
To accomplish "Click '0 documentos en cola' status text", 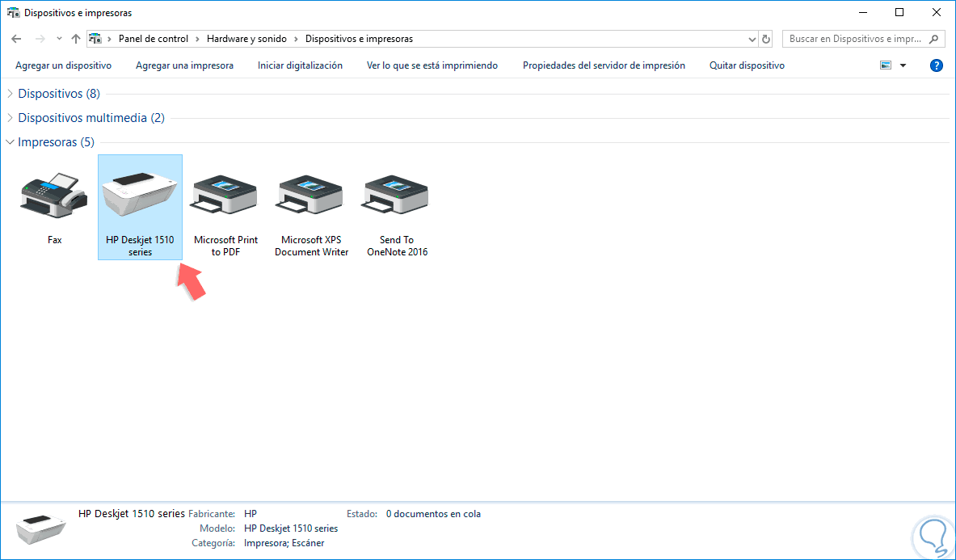I will pyautogui.click(x=433, y=514).
